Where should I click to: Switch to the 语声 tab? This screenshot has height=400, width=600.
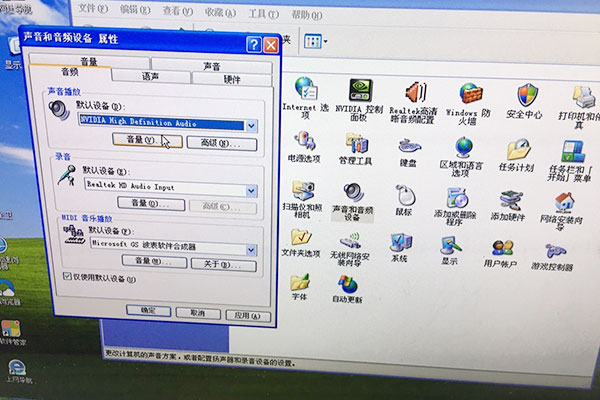pos(149,76)
